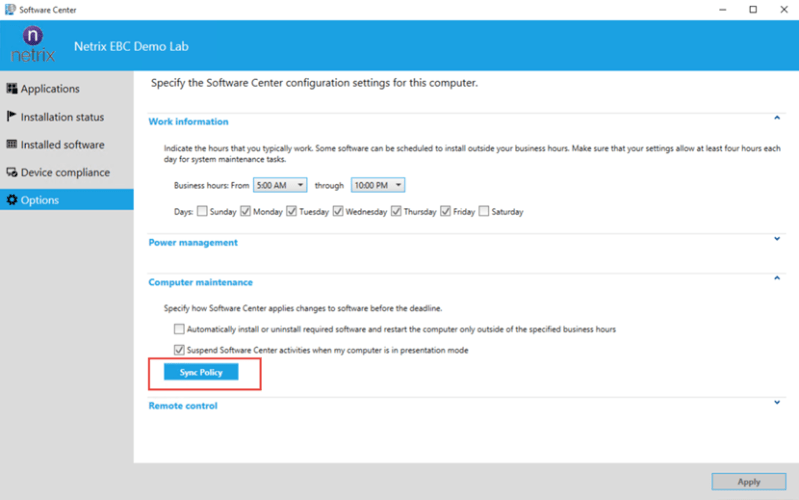This screenshot has height=500, width=799.
Task: Click the Apply button
Action: [x=748, y=481]
